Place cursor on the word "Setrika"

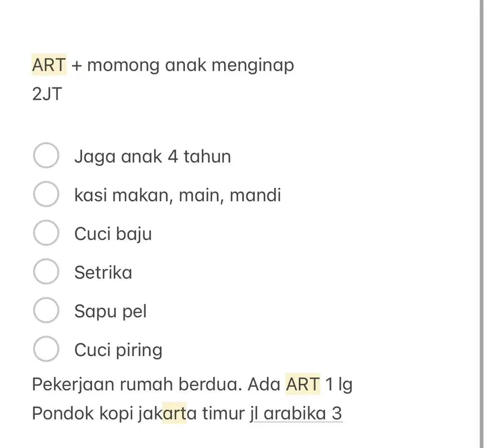[x=103, y=272]
